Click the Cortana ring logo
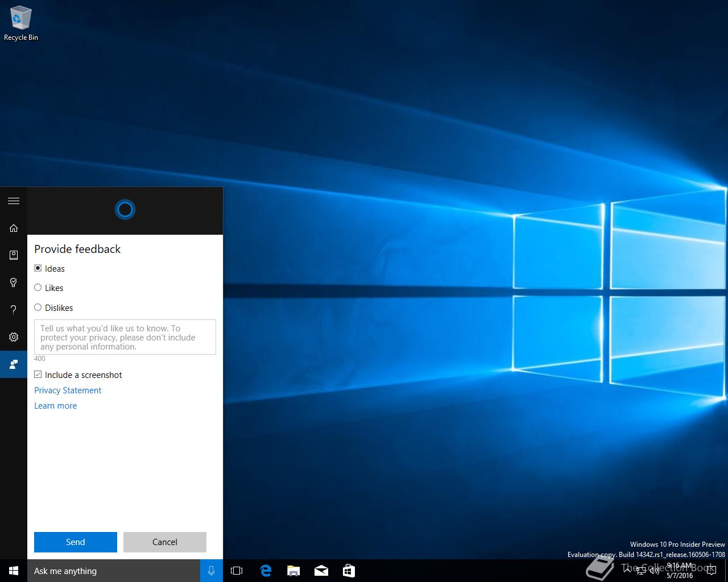Screen dimensions: 728x582 point(125,210)
